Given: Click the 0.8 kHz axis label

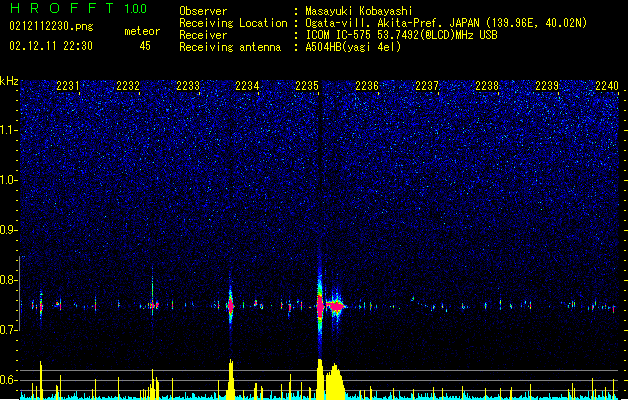Looking at the screenshot, I should [9, 280].
